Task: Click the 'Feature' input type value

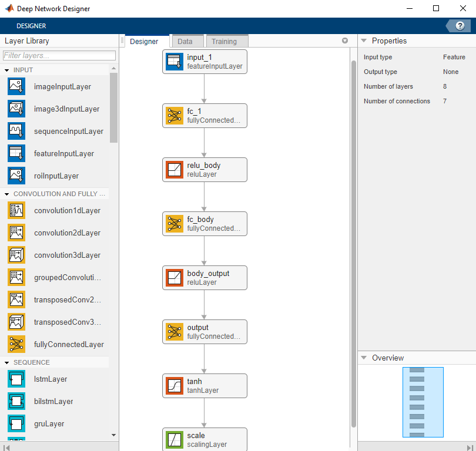Action: (x=454, y=57)
